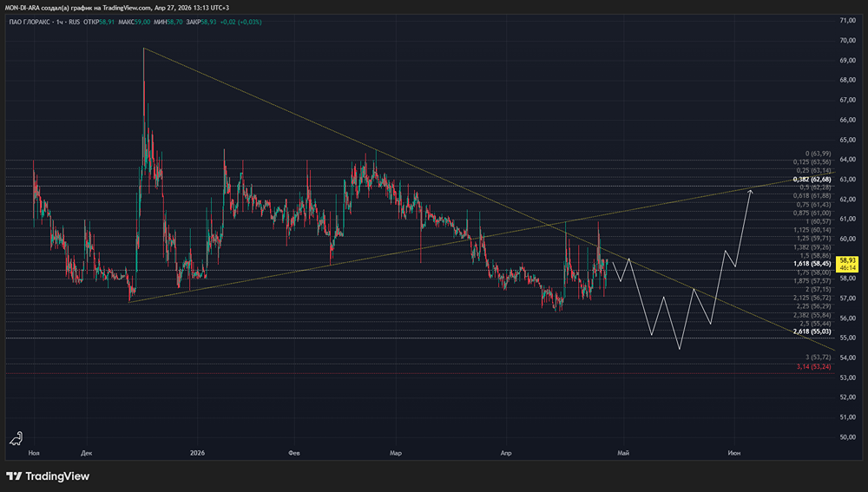Viewport: 868px width, 492px height.
Task: Click the RUS exchange label in the header
Action: click(x=74, y=23)
